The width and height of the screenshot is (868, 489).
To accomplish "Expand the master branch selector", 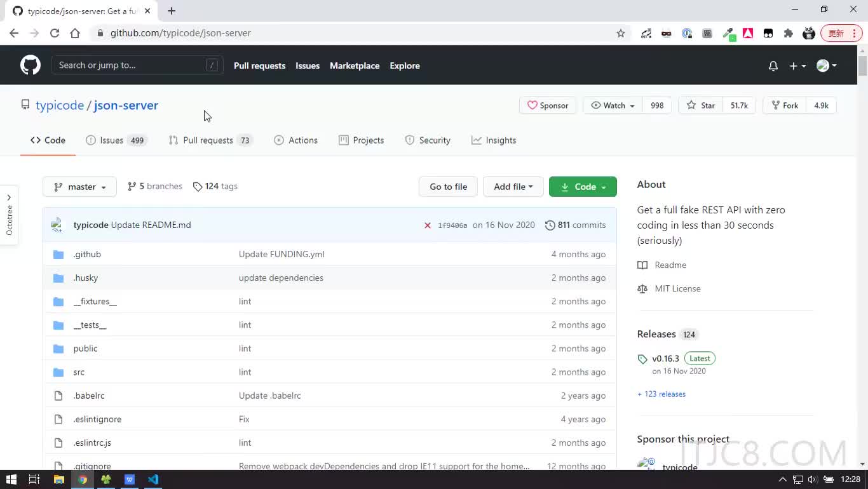I will (x=79, y=187).
